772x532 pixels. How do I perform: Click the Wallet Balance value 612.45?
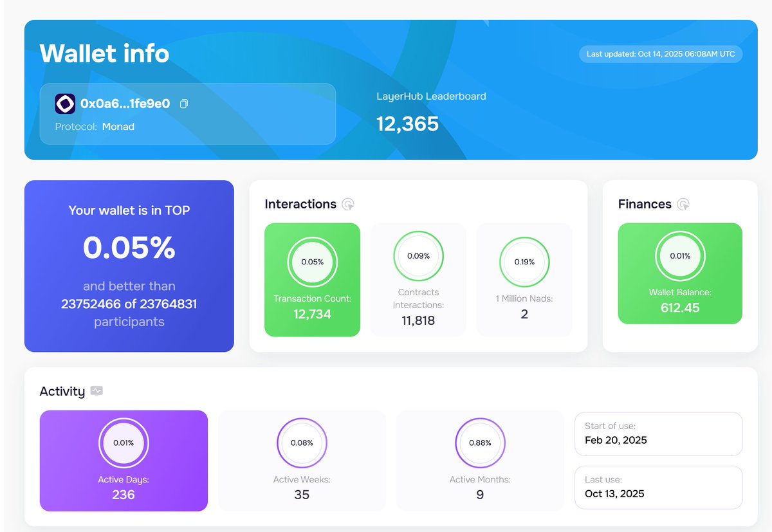tap(680, 308)
